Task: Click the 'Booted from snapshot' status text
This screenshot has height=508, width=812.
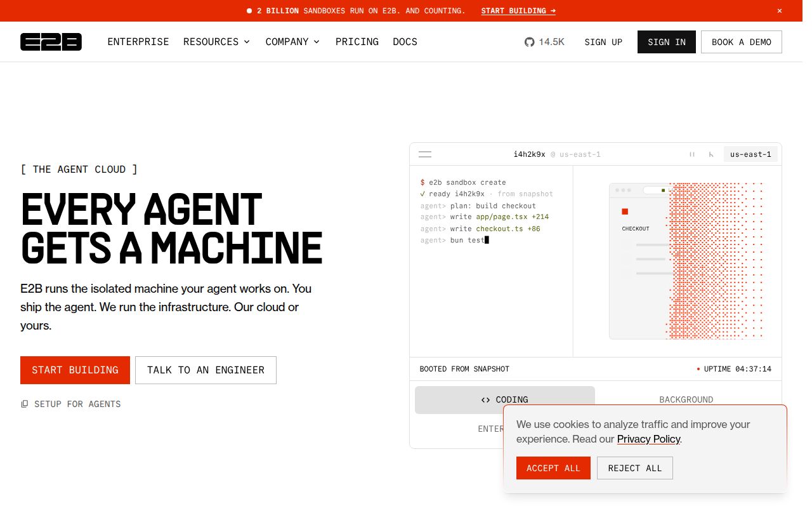Action: (464, 369)
